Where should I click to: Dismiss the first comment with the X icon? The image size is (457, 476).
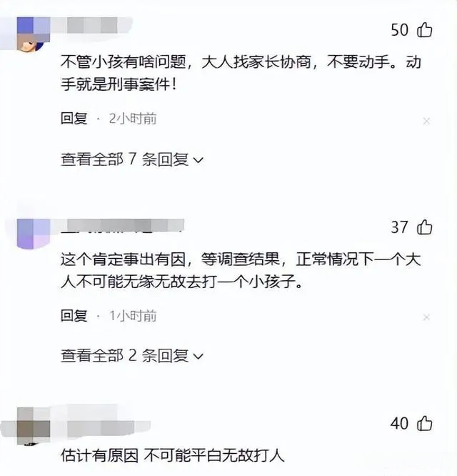tap(426, 121)
